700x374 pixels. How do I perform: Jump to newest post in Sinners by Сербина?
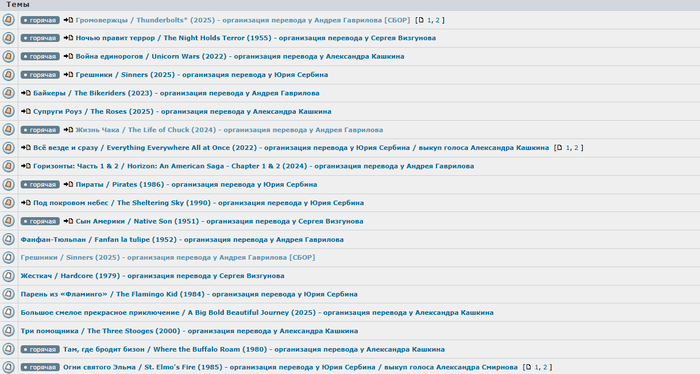click(x=68, y=75)
